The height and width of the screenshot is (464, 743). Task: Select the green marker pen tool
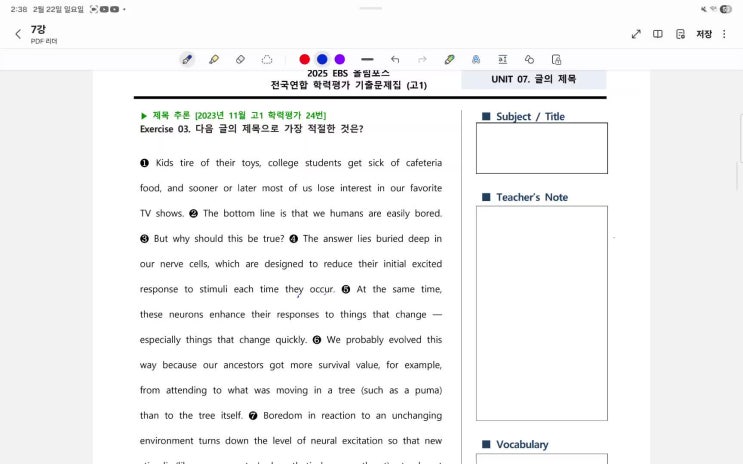click(450, 60)
